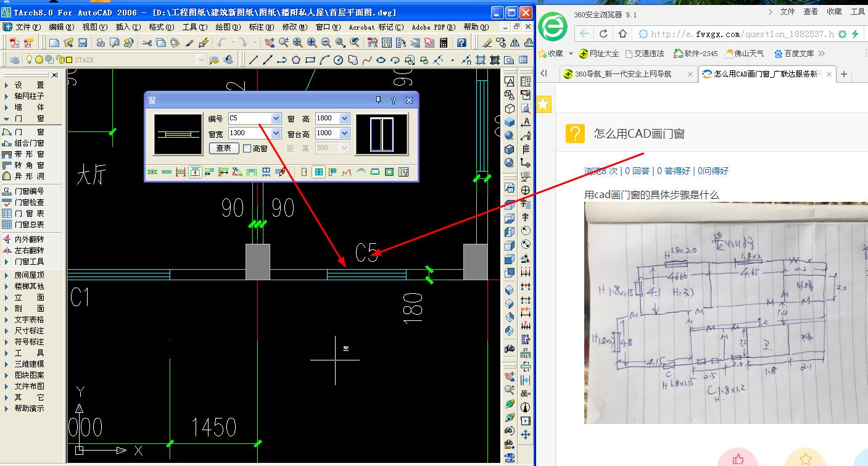Select the insert window icon in dialog
Screen dimensions: 868x466
(319, 172)
